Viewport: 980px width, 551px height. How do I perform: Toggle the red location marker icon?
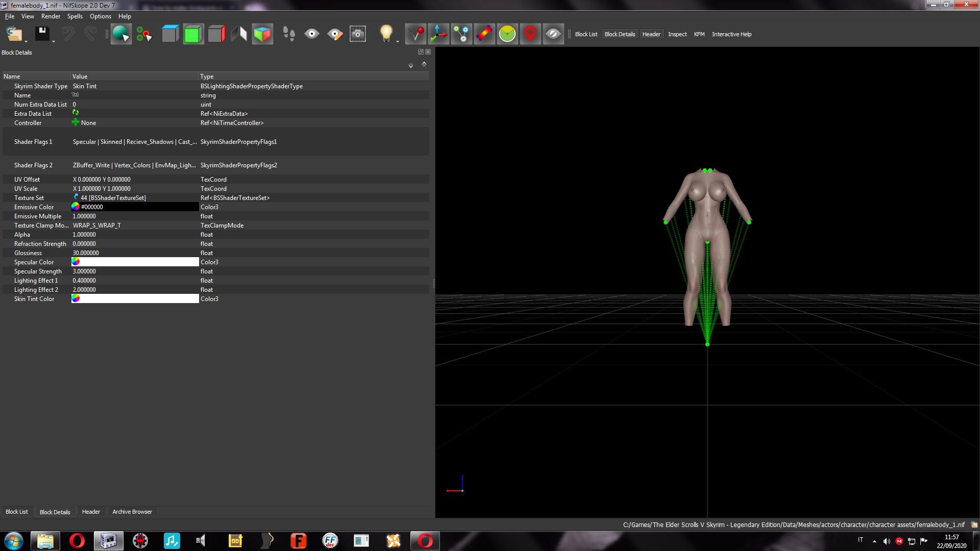(x=530, y=34)
